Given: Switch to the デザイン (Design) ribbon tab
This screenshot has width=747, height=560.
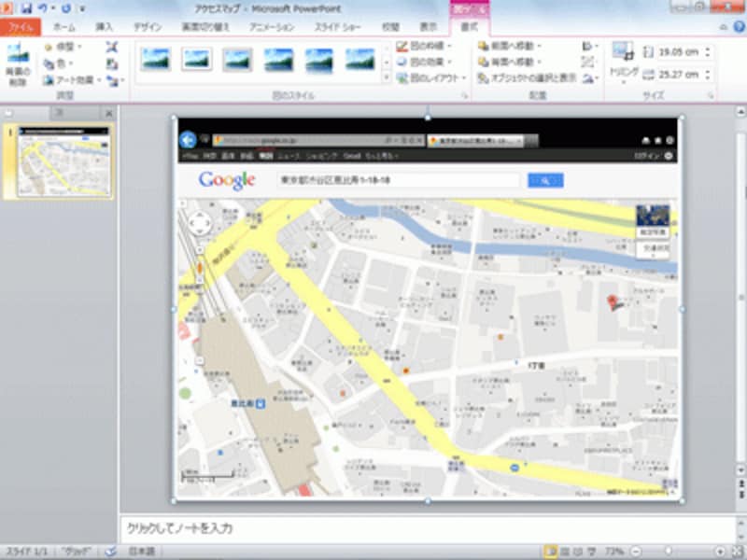Looking at the screenshot, I should pos(148,27).
